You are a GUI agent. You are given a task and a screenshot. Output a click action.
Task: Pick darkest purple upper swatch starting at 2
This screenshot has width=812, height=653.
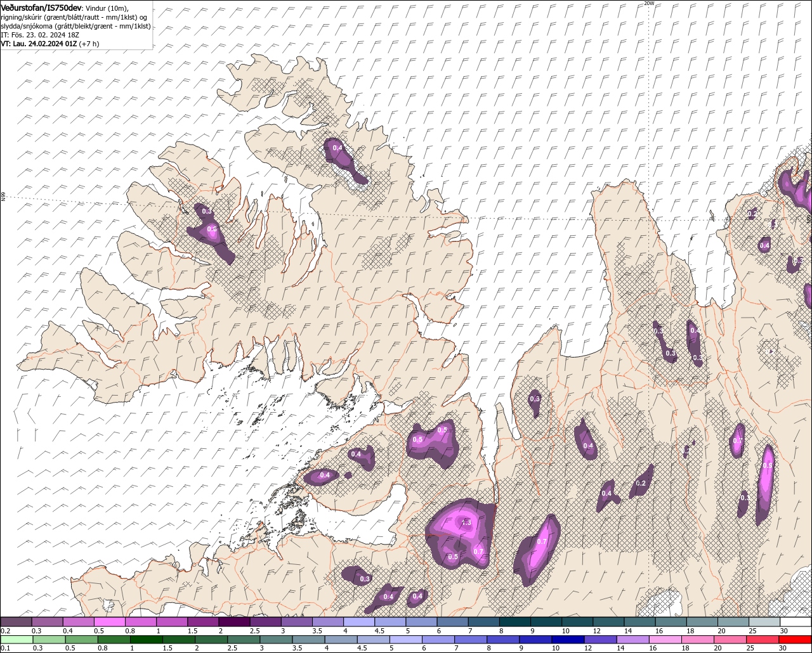[234, 622]
